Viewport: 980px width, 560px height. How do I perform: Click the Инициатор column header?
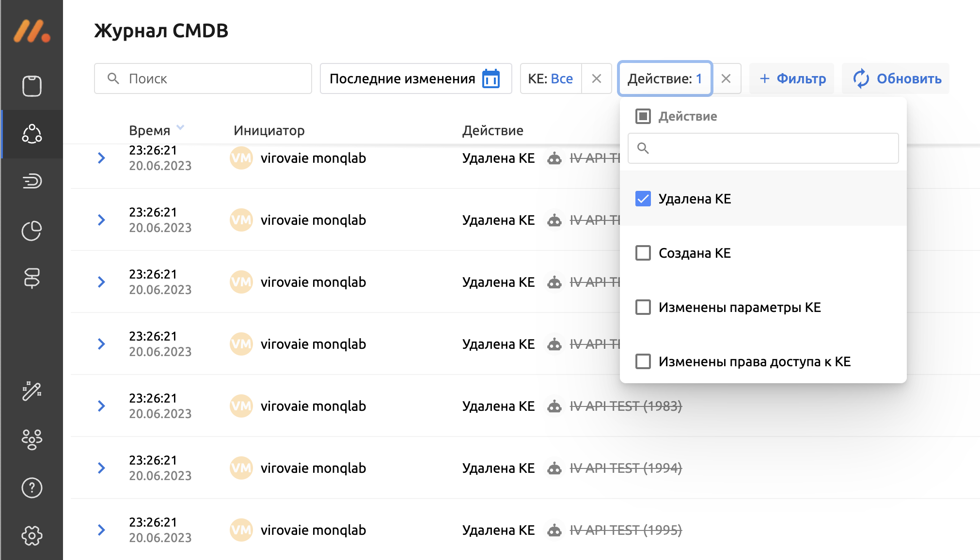tap(269, 130)
